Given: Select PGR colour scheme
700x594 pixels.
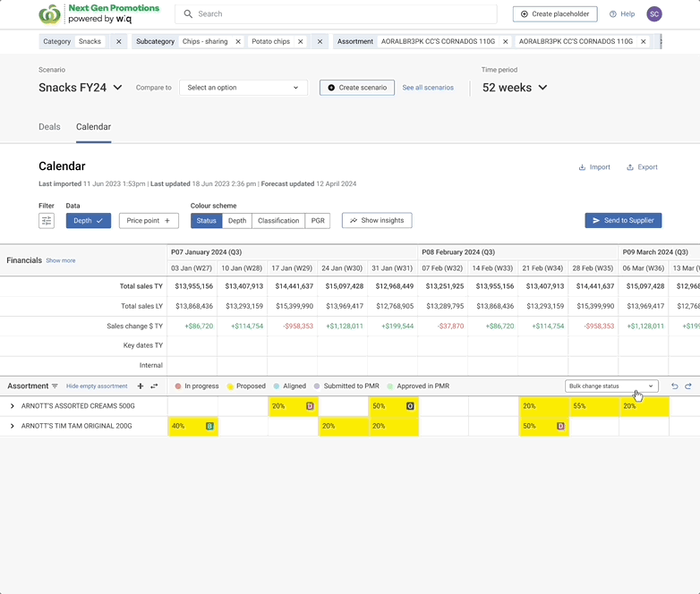Looking at the screenshot, I should [x=318, y=220].
